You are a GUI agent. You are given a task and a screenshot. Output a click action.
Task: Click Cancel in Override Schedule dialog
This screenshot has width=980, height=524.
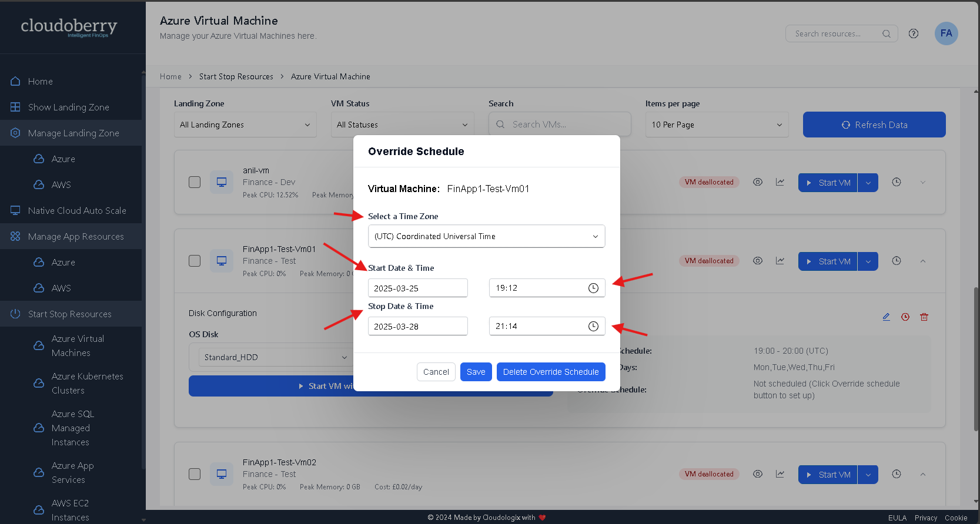tap(436, 372)
